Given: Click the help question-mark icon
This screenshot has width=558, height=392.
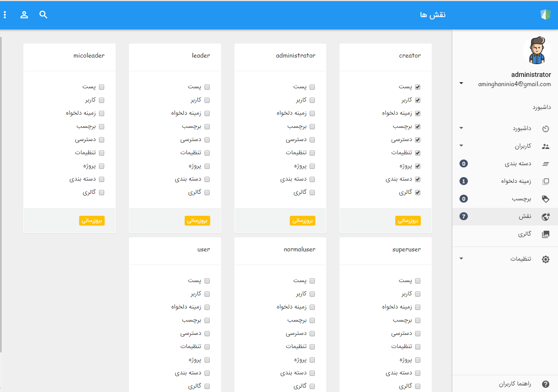Looking at the screenshot, I should tap(546, 384).
